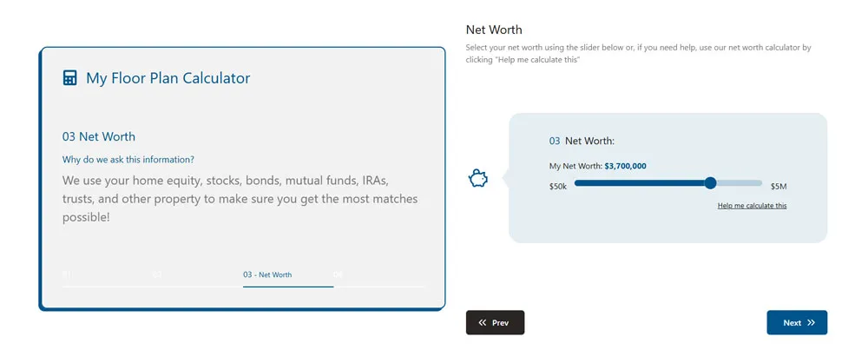Screen dimensions: 868x363
Task: Go to the next step with Next
Action: pos(797,322)
